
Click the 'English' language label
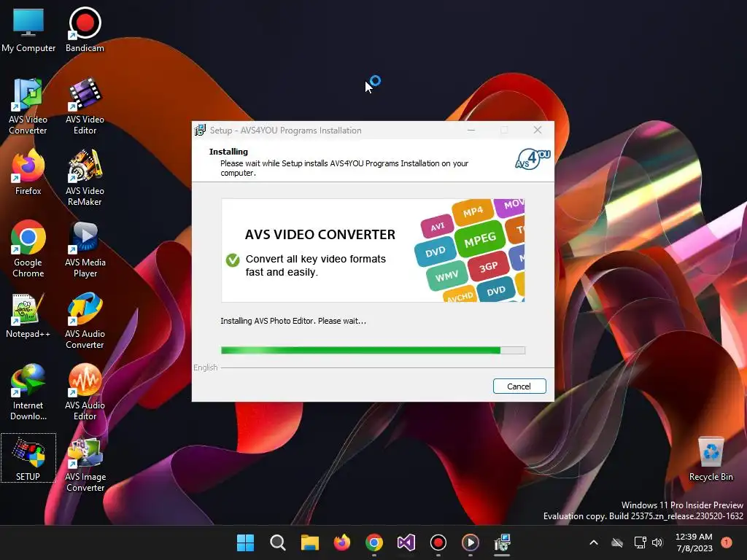(205, 367)
